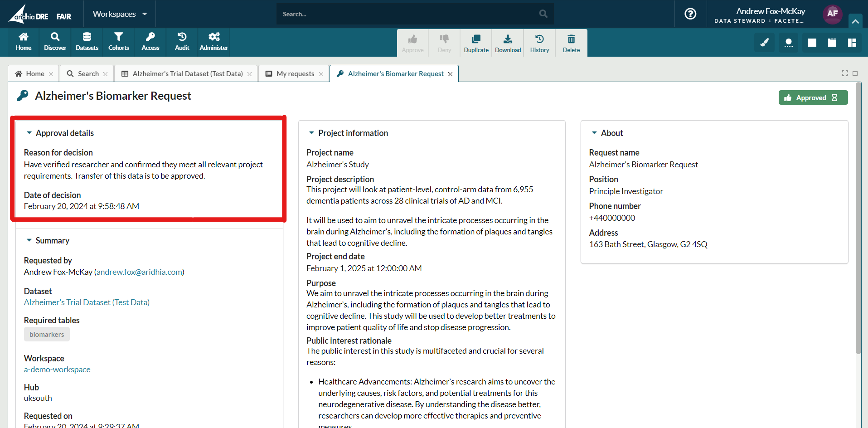Click the Cohorts funnel icon

point(118,37)
